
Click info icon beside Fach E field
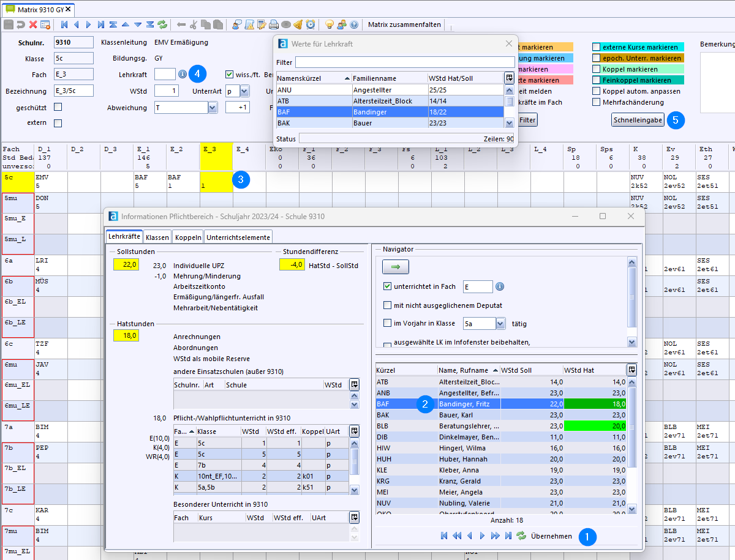[x=500, y=286]
